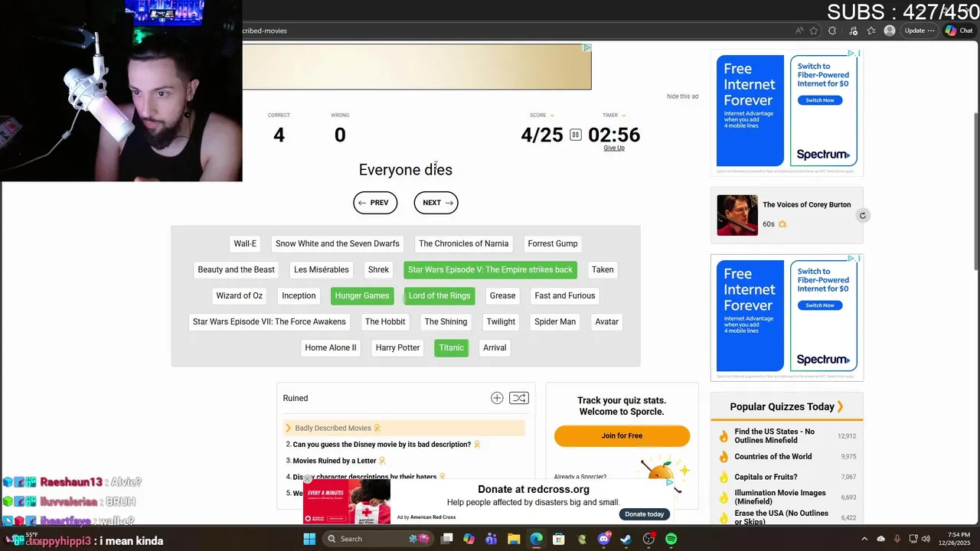Skip to next clue with NEXT
This screenshot has width=980, height=551.
pyautogui.click(x=436, y=203)
